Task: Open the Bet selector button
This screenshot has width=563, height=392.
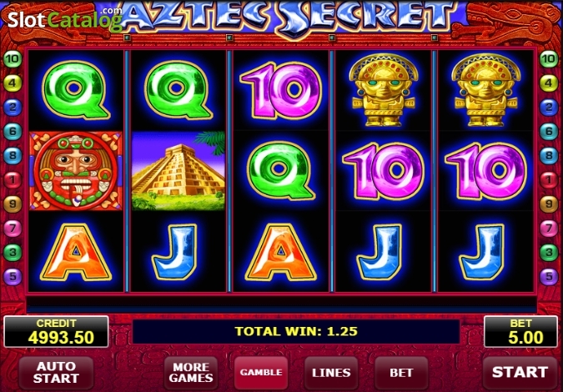Action: 401,373
